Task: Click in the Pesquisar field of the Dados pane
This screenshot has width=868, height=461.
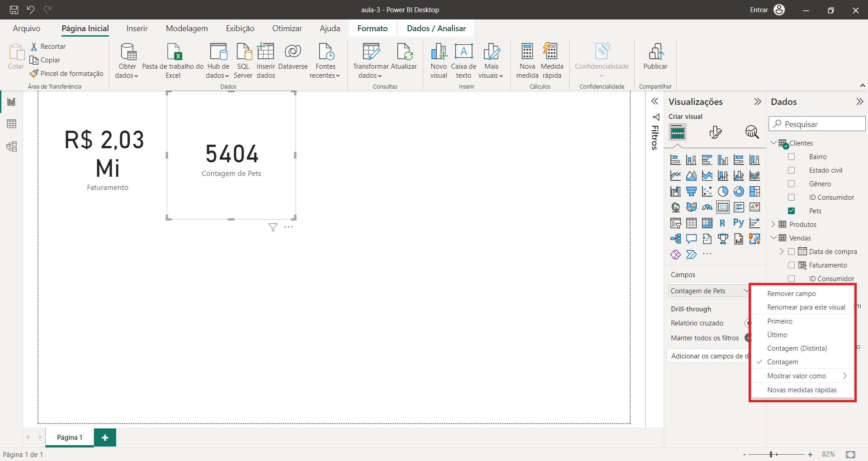Action: click(x=817, y=124)
